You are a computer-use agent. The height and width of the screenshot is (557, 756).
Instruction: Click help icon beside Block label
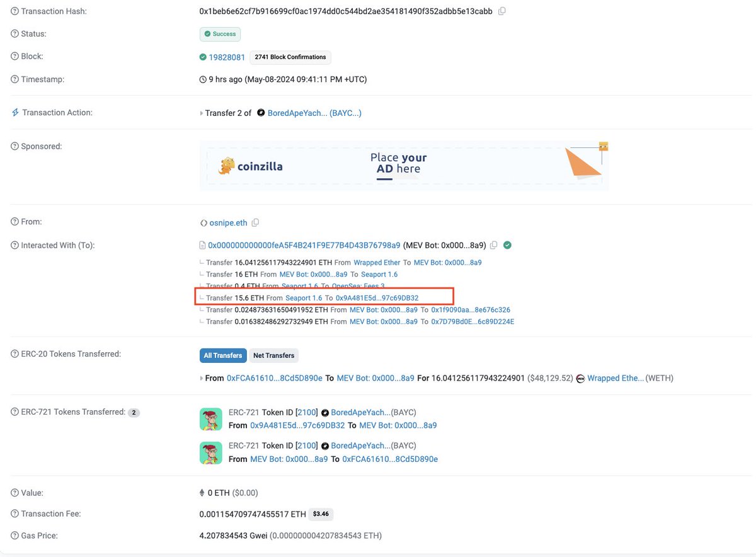(x=15, y=56)
